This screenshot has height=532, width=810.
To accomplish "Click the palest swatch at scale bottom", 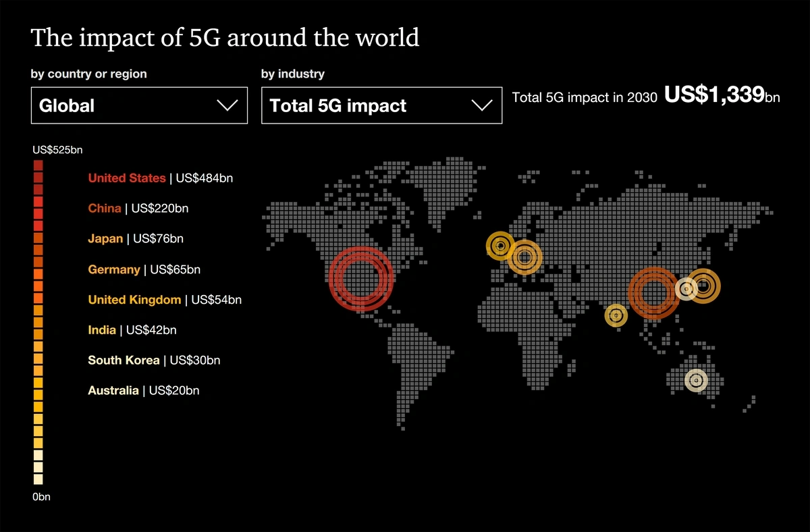I will tap(38, 479).
